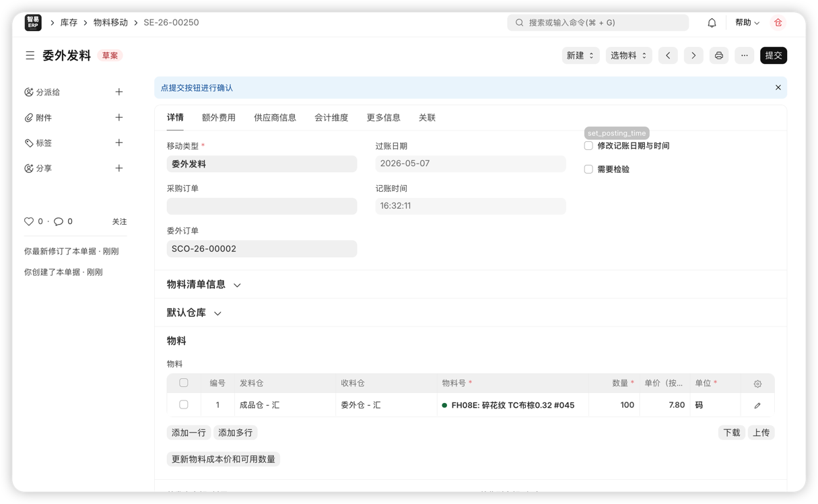Open the red user avatar menu
This screenshot has height=504, width=818.
[778, 23]
